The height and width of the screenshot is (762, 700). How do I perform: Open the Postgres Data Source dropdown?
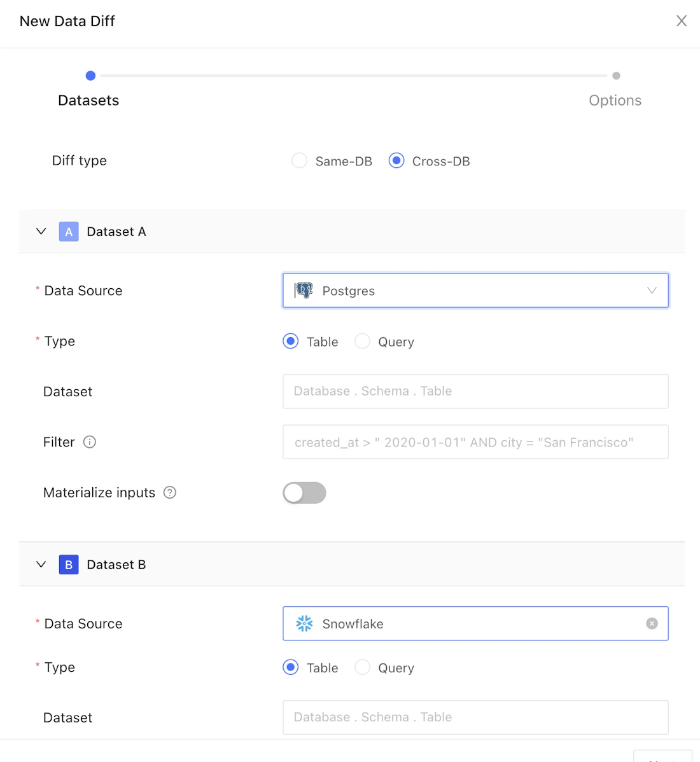tap(652, 291)
